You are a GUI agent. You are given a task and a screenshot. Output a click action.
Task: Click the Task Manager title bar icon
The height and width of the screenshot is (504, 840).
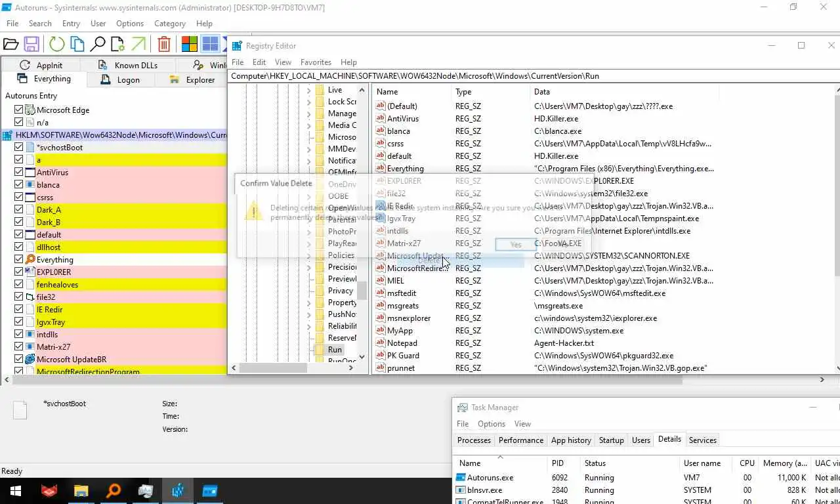(462, 408)
